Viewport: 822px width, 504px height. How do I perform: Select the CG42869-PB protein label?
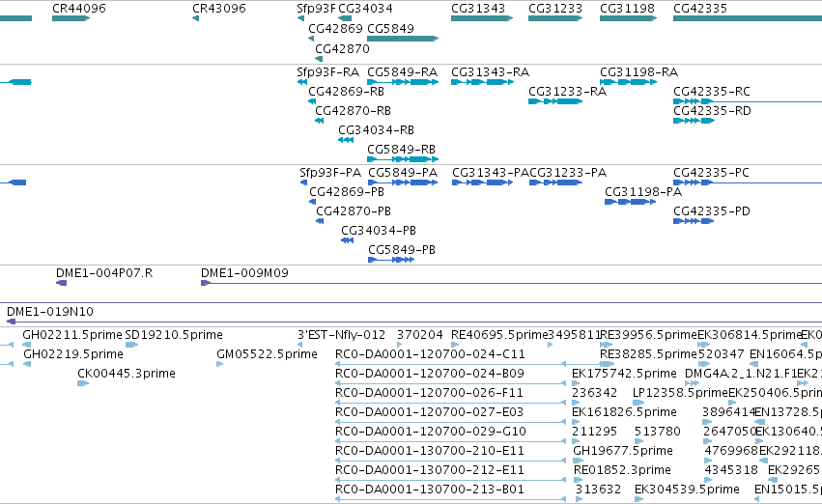click(x=347, y=192)
